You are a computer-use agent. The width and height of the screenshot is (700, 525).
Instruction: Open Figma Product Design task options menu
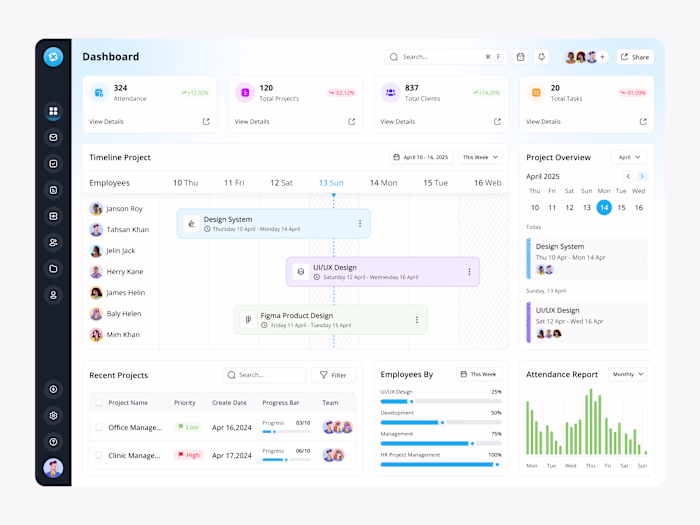(x=417, y=320)
